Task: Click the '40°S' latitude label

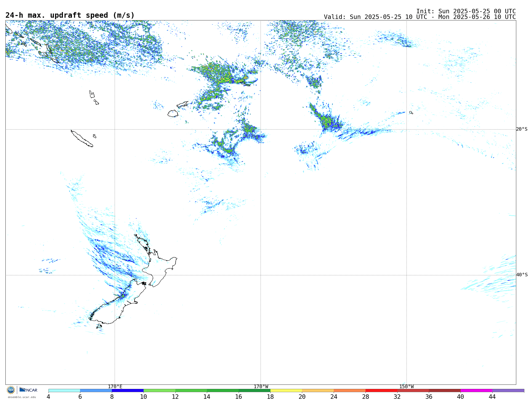Action: point(522,275)
